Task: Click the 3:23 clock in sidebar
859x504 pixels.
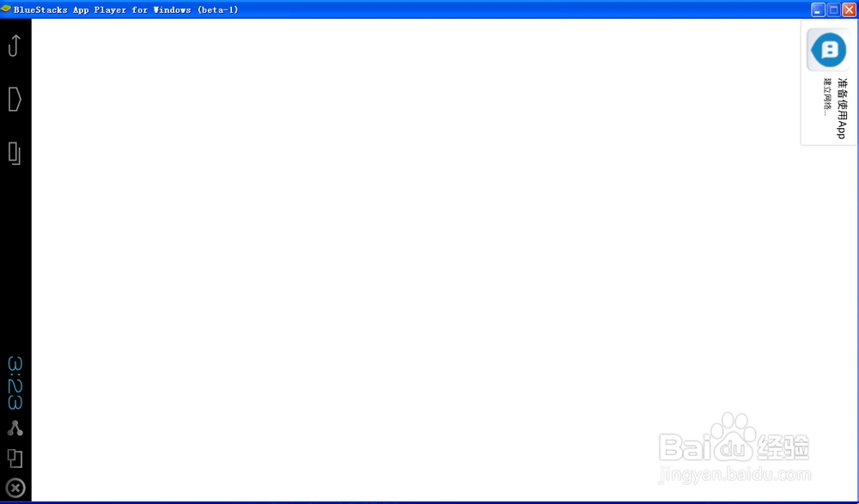Action: tap(15, 383)
